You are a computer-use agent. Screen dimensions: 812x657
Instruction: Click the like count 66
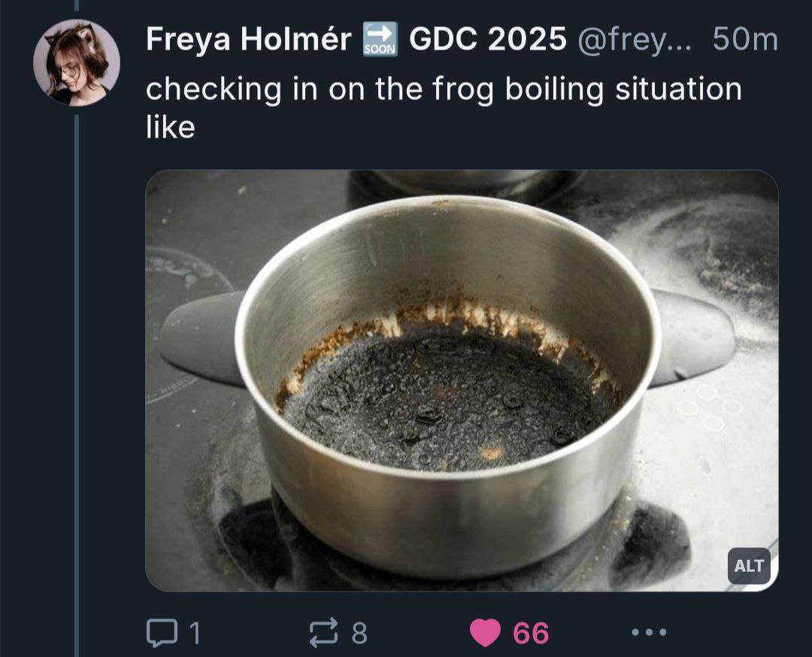531,633
